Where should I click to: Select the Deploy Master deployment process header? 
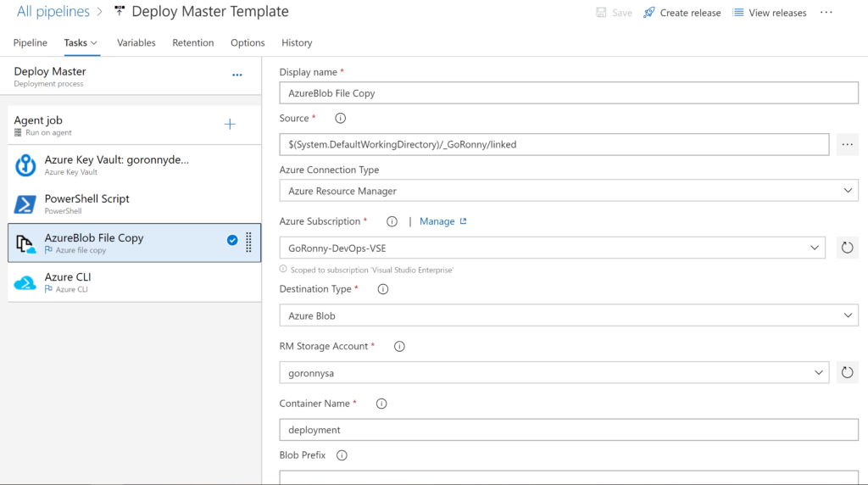131,75
